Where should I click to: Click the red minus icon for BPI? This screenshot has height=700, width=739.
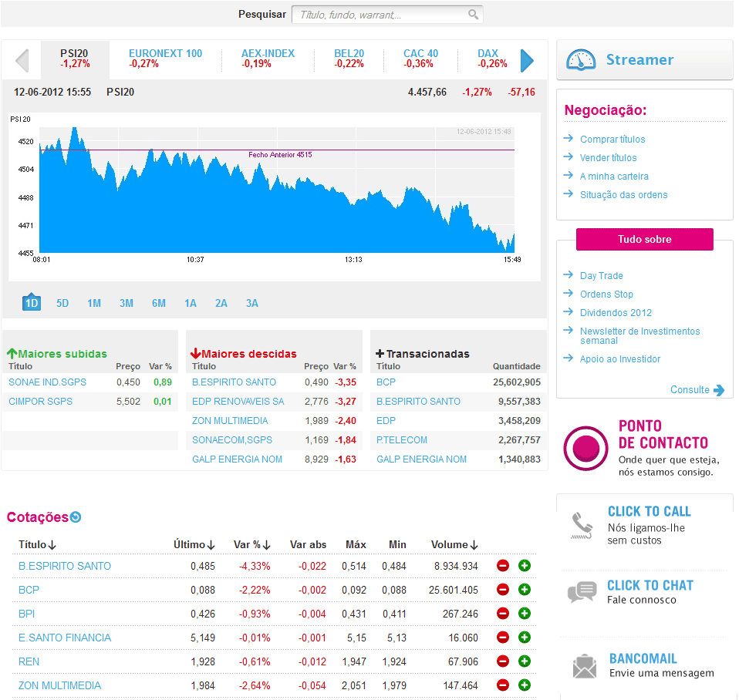click(x=503, y=614)
